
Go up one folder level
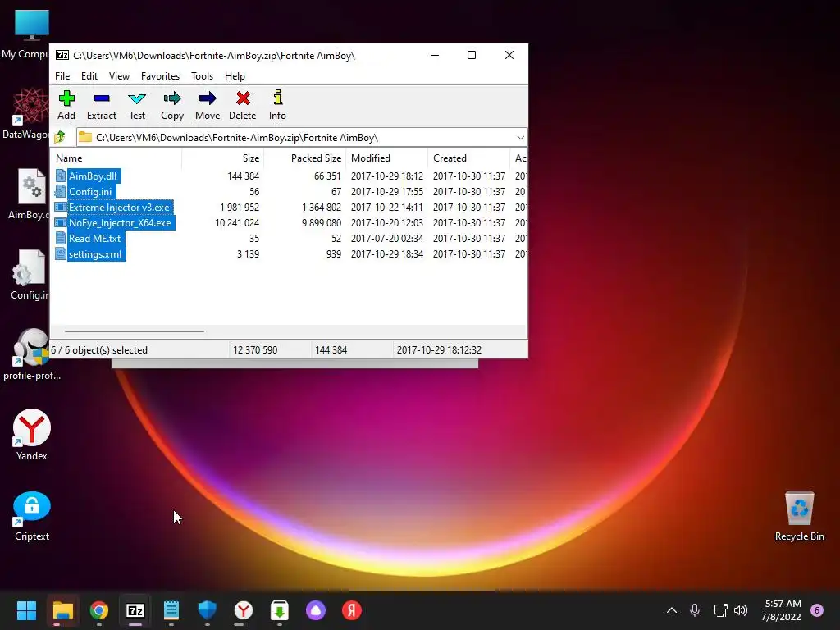(x=60, y=137)
